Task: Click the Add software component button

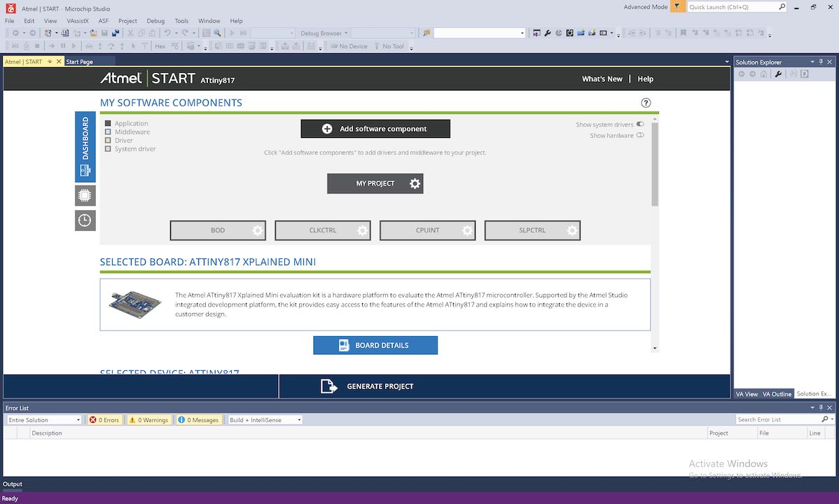Action: point(375,129)
